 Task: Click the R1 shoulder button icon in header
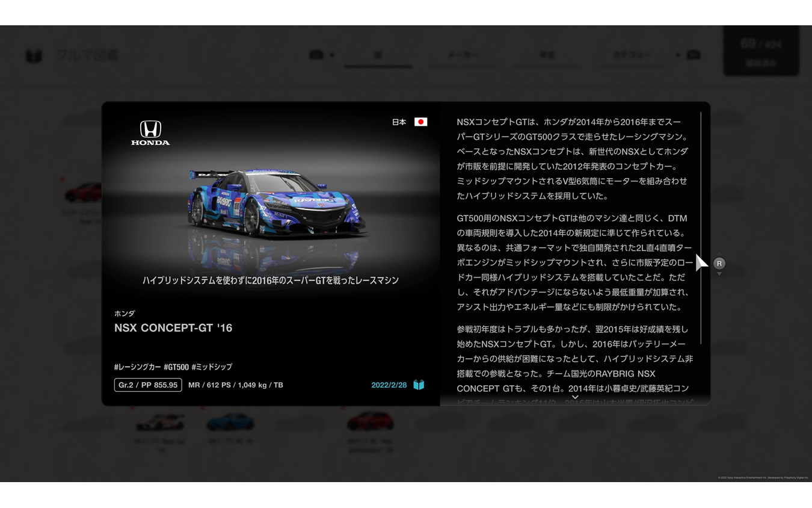click(x=693, y=55)
